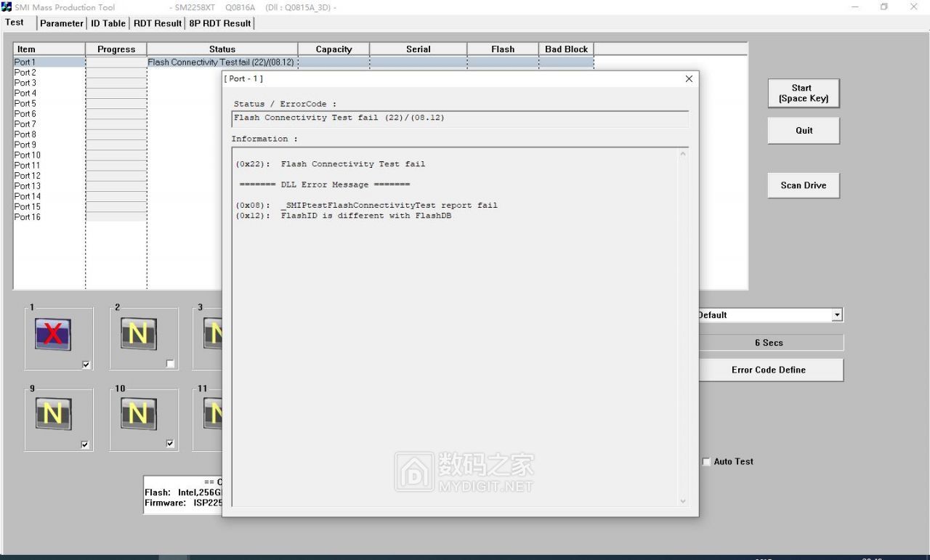This screenshot has width=930, height=560.
Task: Click the Serial column header
Action: (418, 49)
